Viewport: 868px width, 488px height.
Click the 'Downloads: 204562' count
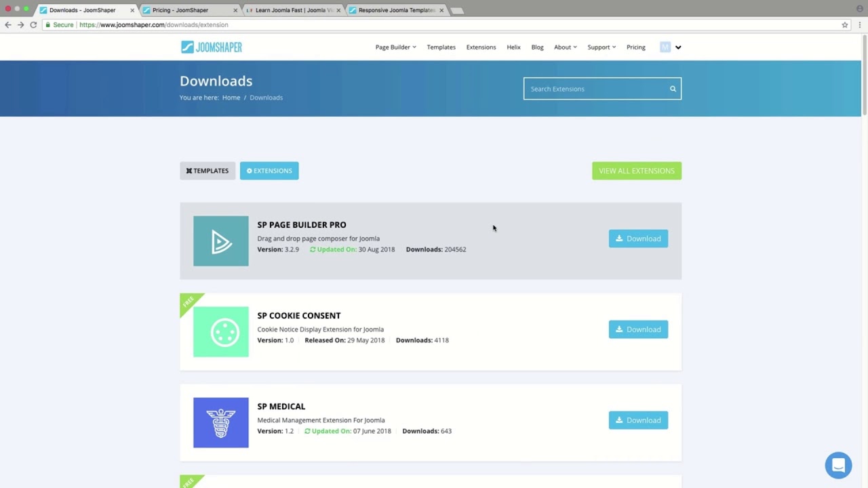436,249
